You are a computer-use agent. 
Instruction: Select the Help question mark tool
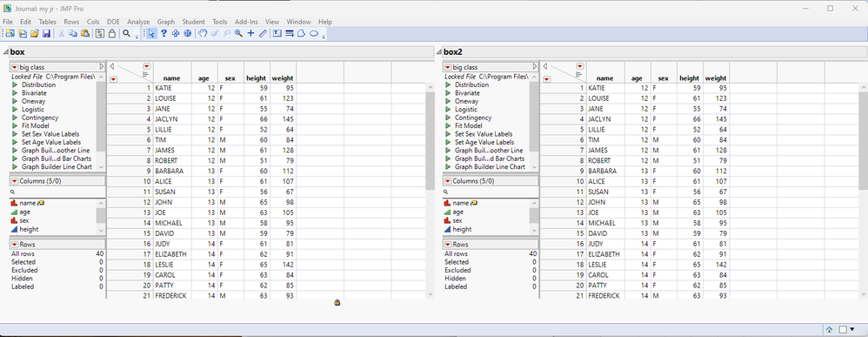click(x=164, y=34)
